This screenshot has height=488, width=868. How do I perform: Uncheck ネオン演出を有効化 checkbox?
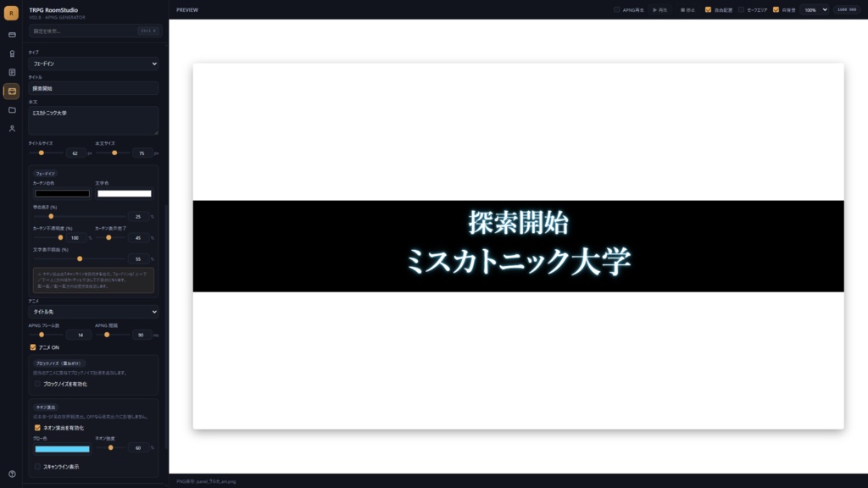(x=37, y=428)
